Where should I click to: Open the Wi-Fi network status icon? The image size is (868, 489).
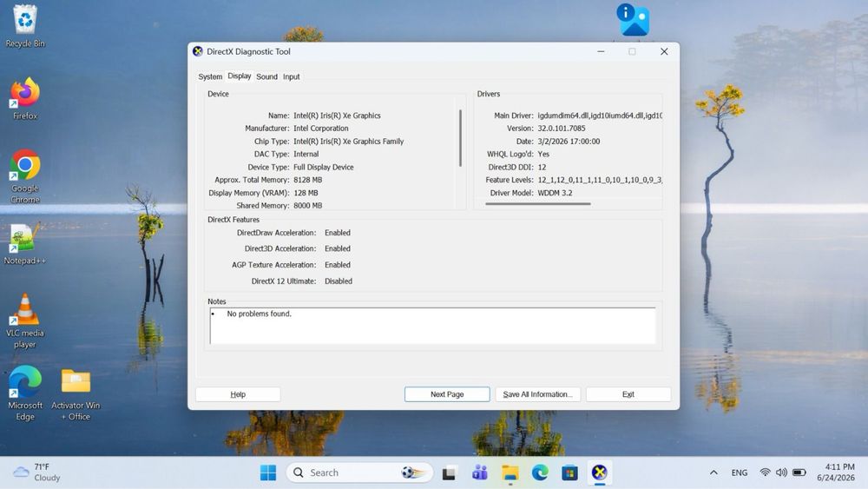[x=765, y=472]
